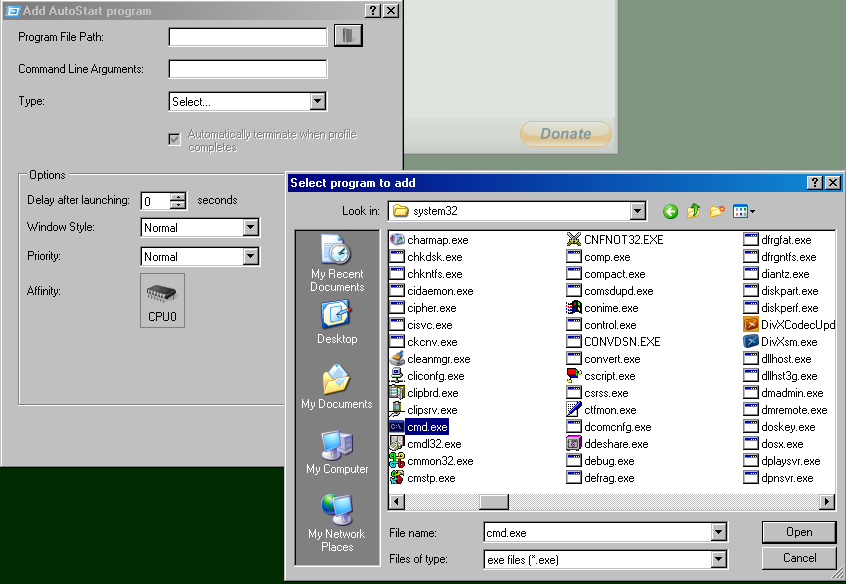The width and height of the screenshot is (846, 584).
Task: Click the Command Line Arguments text field
Action: [x=247, y=69]
